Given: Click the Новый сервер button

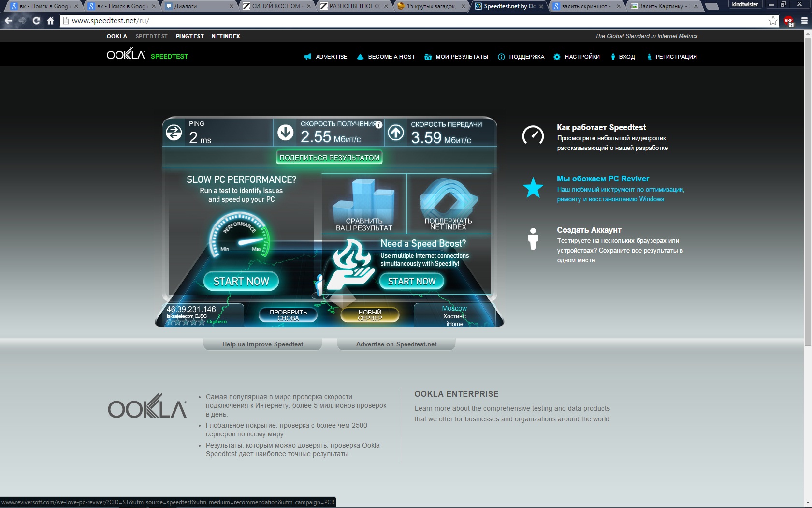Looking at the screenshot, I should pos(370,315).
